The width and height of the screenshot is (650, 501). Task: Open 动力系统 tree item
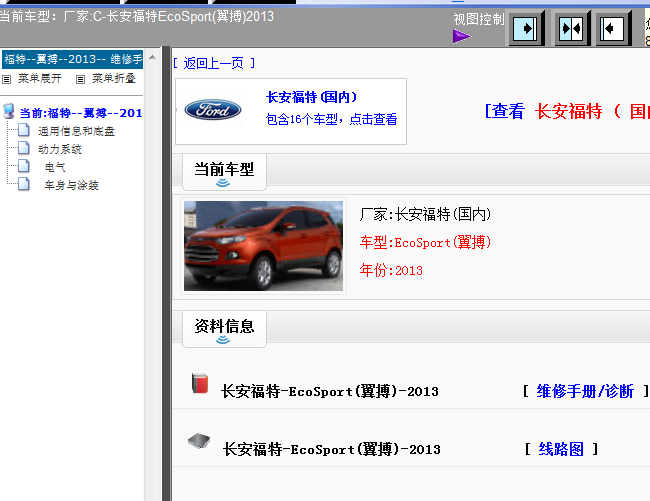(60, 149)
